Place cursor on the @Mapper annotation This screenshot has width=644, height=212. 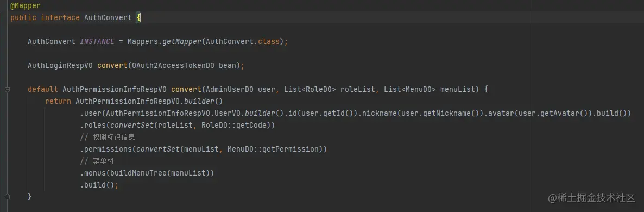25,6
